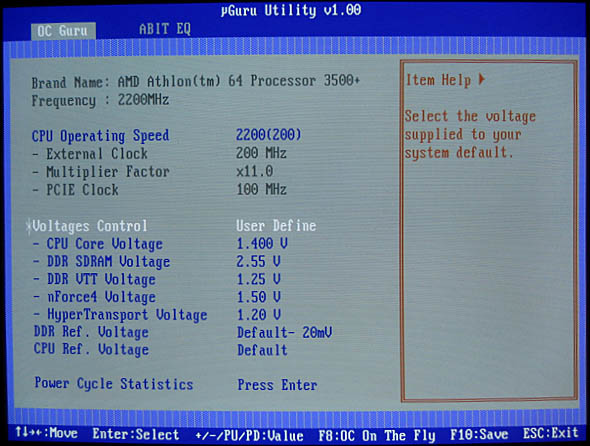Click Press Enter beside Power Cycle Statistics
Screen dimensions: 590x446
tap(277, 385)
